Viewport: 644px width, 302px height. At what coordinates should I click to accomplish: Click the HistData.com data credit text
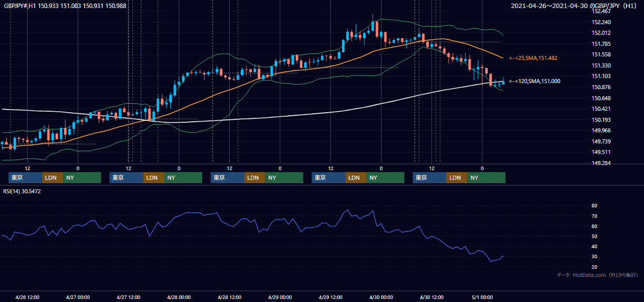(x=598, y=275)
